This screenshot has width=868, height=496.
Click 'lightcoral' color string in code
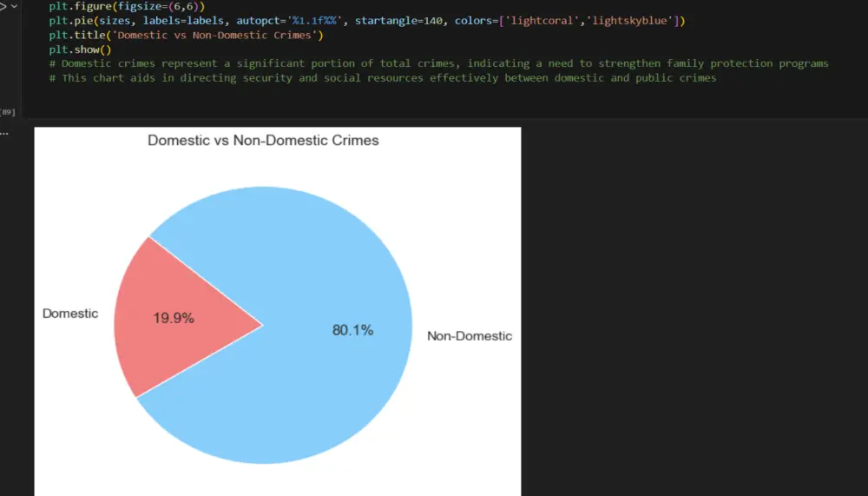point(542,21)
